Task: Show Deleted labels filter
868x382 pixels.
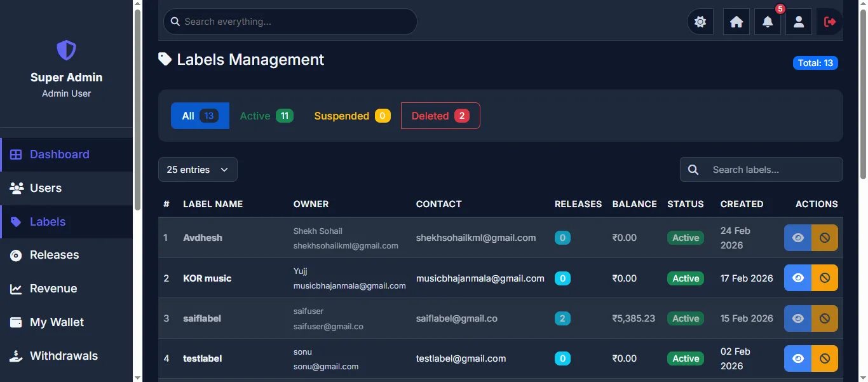Action: (x=440, y=116)
